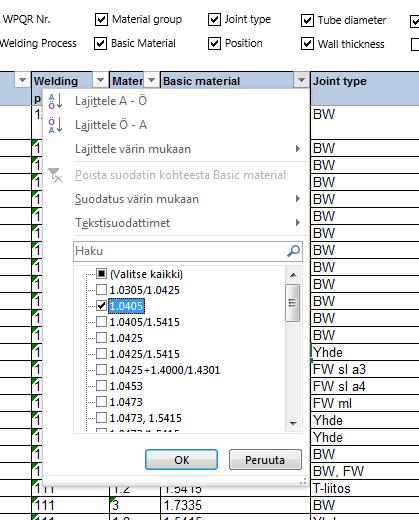This screenshot has height=520, width=419.
Task: Select the BW, FW cell
Action: coord(365,471)
